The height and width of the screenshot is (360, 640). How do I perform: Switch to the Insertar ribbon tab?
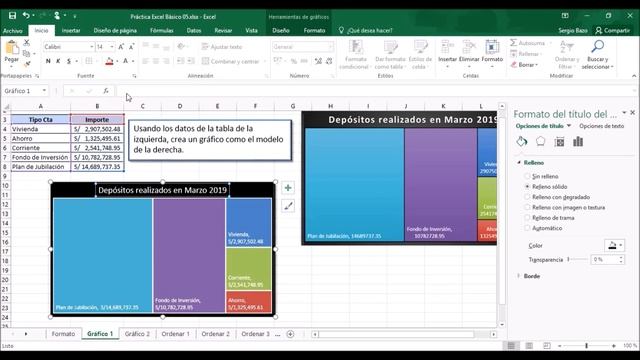point(71,31)
